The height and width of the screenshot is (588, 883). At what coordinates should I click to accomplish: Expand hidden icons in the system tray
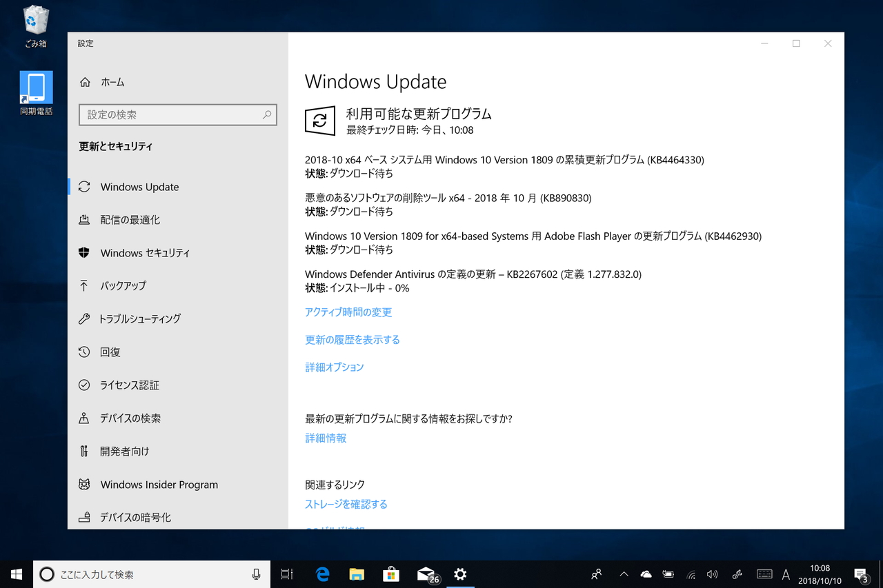click(x=623, y=574)
